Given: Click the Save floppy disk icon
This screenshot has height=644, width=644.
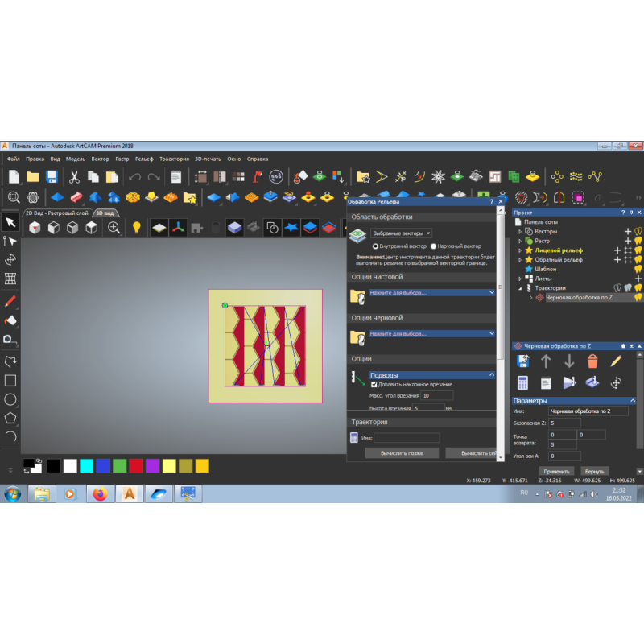Looking at the screenshot, I should tap(52, 176).
